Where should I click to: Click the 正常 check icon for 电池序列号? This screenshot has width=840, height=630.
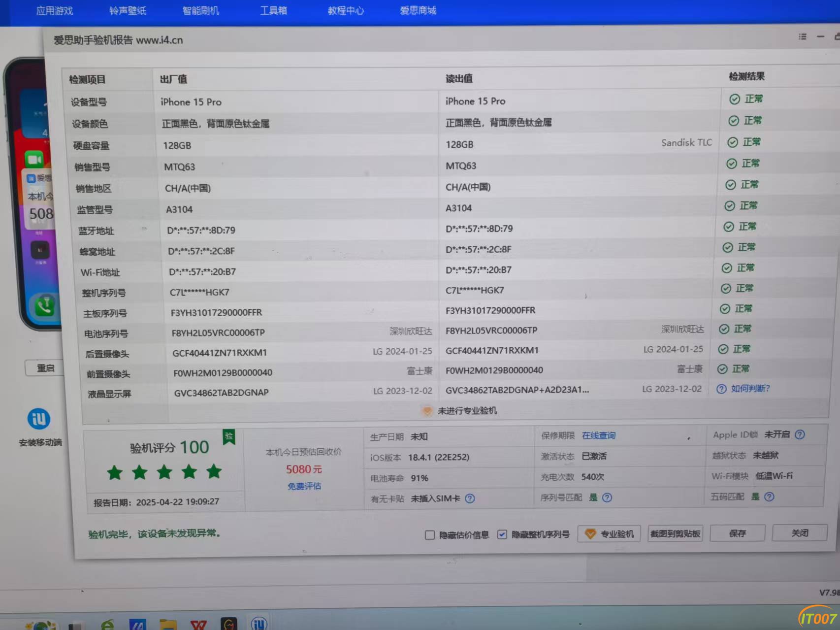[724, 329]
